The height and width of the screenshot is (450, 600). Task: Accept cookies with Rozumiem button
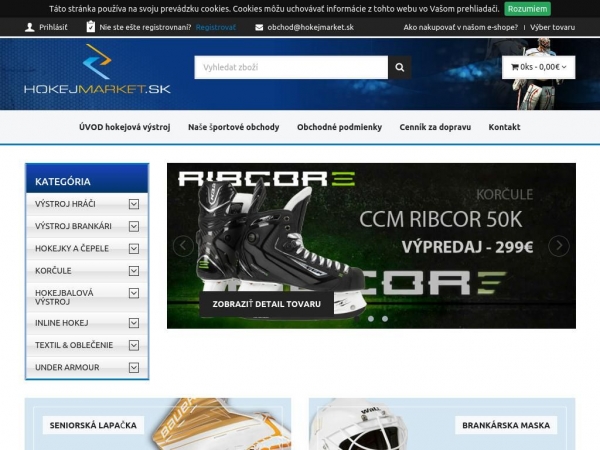[x=527, y=9]
